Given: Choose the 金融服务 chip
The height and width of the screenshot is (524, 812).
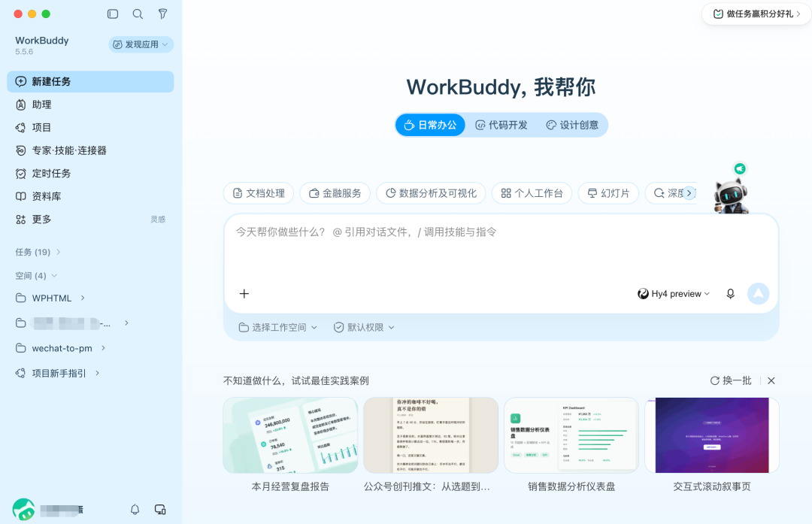Looking at the screenshot, I should click(x=335, y=193).
